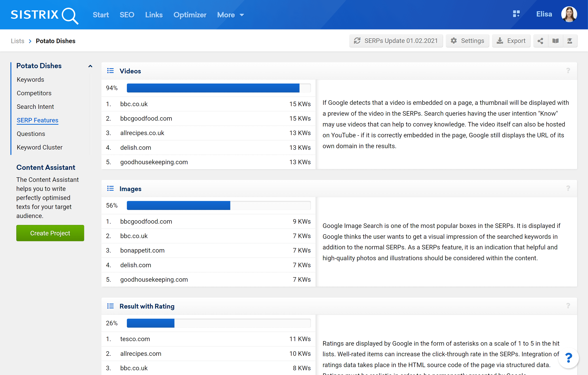Click the Elisa username in header
Screen dimensions: 588x375
click(x=544, y=14)
